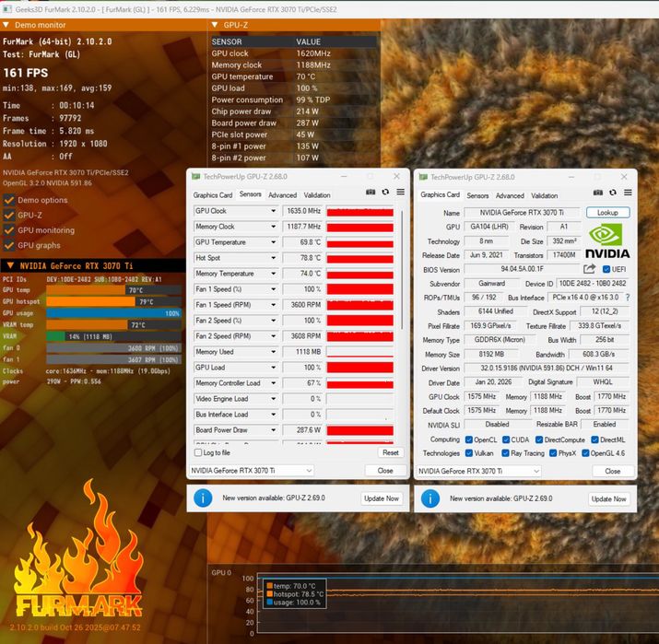Click GPU Temperature red sensor graph
The width and height of the screenshot is (659, 644).
(359, 242)
